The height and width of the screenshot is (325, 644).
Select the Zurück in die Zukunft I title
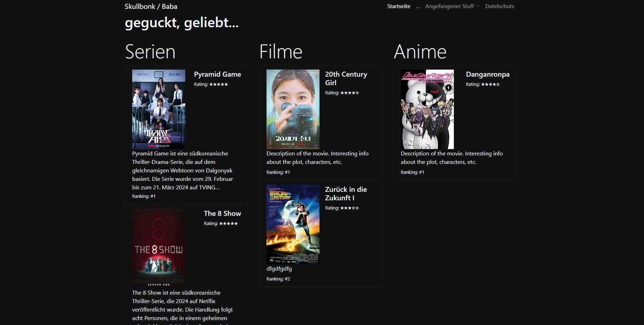coord(346,194)
